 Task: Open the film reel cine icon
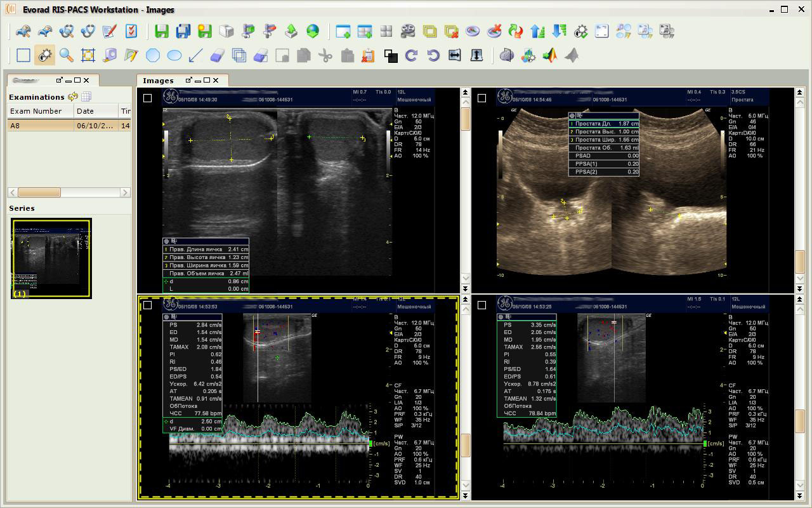(x=408, y=31)
